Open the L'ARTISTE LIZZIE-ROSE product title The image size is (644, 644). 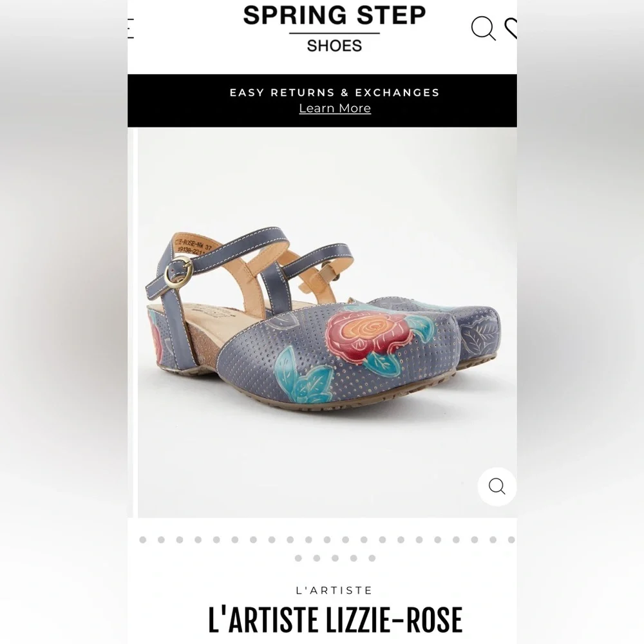[x=334, y=620]
